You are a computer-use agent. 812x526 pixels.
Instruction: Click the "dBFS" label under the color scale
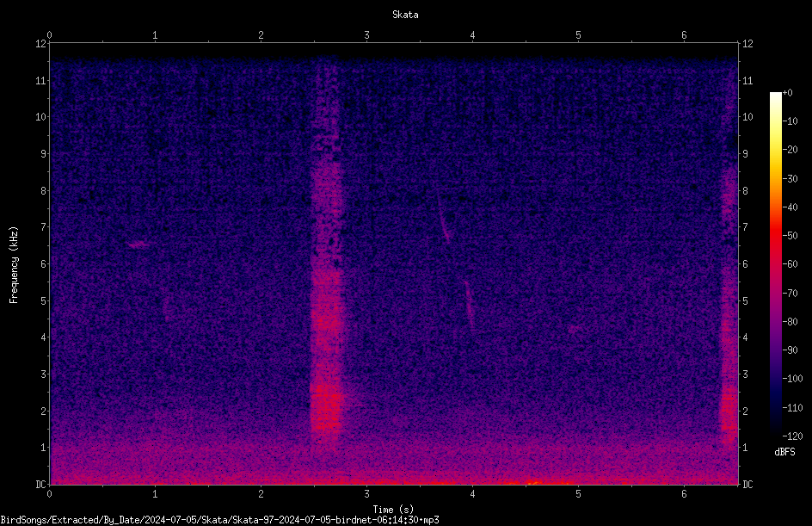(784, 452)
